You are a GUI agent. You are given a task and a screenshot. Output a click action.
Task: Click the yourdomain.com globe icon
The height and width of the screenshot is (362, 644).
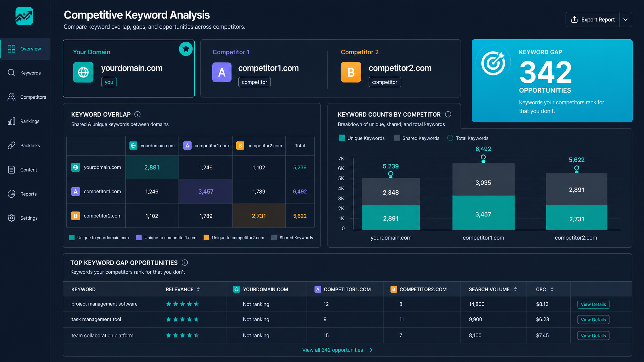(83, 72)
